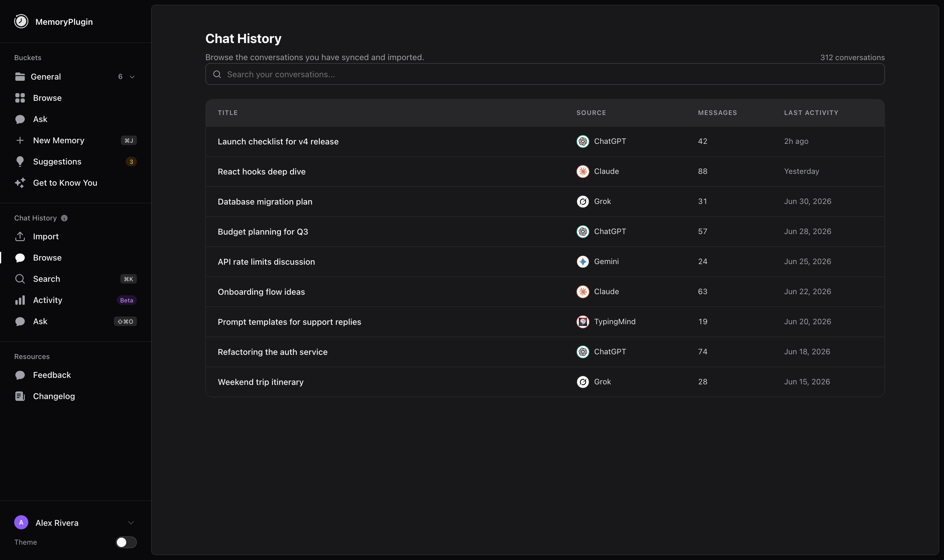944x560 pixels.
Task: Click the Ask icon in Chat History section
Action: point(20,322)
